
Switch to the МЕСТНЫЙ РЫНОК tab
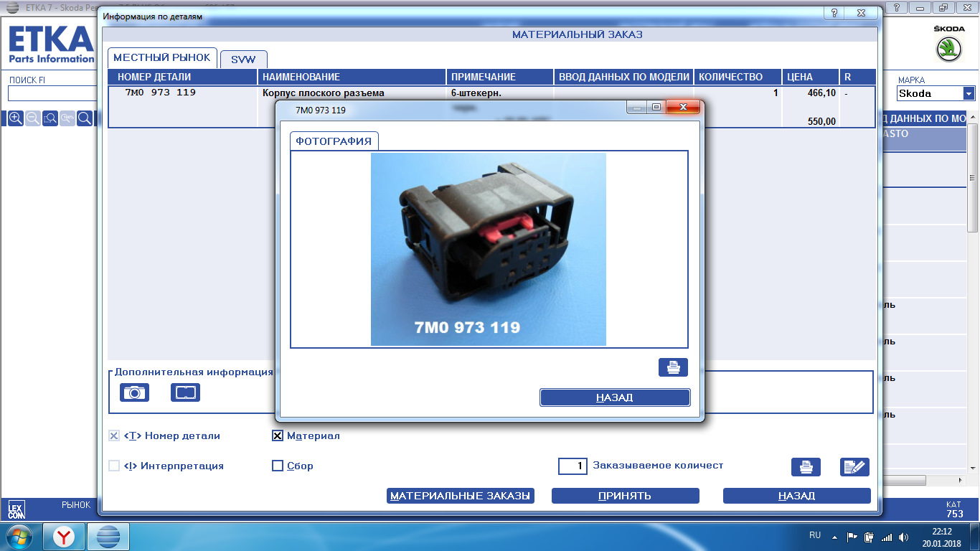162,58
